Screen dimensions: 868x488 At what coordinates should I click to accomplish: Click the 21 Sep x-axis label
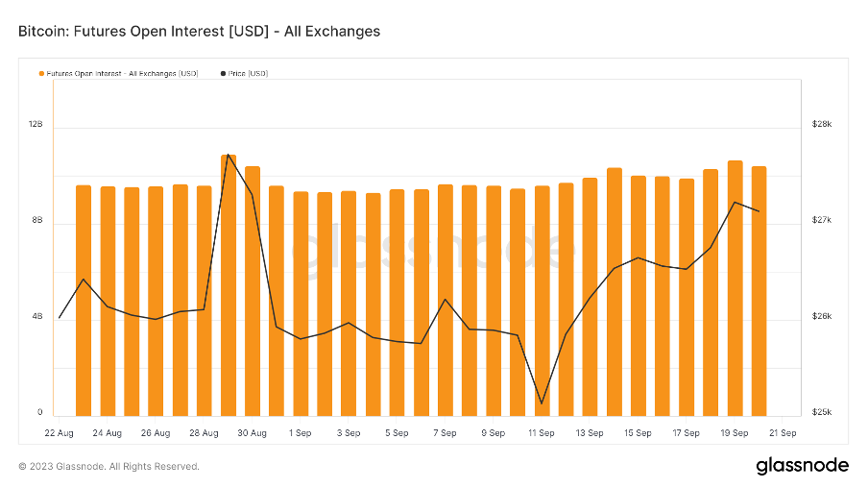point(783,433)
